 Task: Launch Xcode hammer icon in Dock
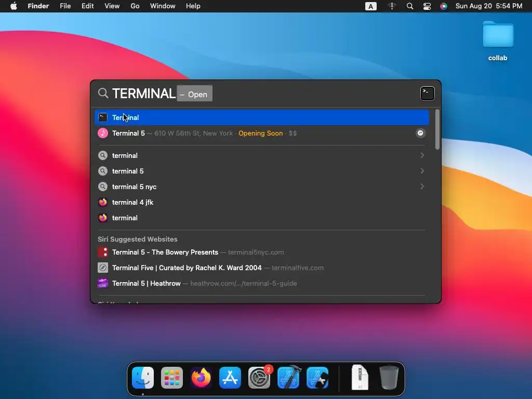coord(288,377)
